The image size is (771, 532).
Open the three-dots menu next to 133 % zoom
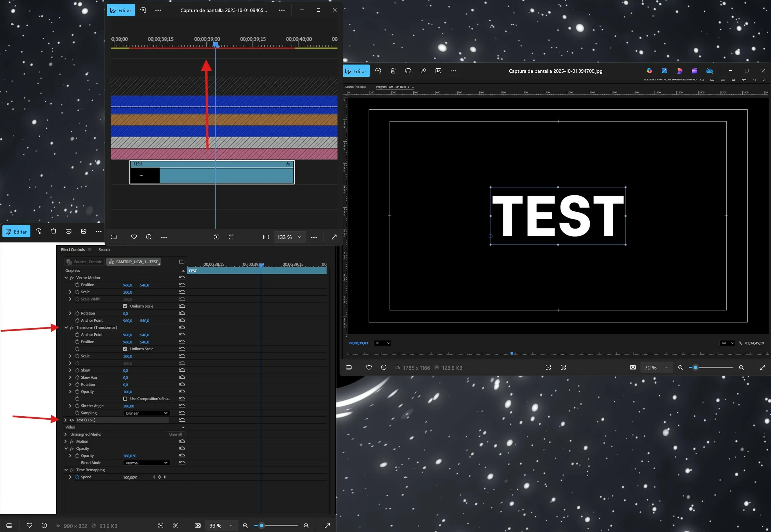pyautogui.click(x=314, y=237)
